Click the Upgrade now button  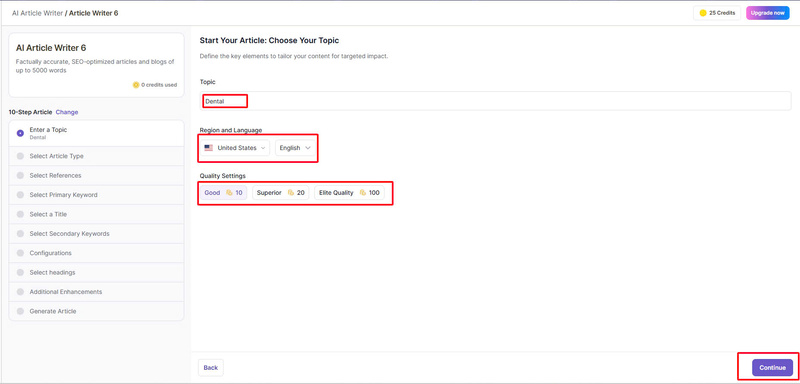point(767,13)
